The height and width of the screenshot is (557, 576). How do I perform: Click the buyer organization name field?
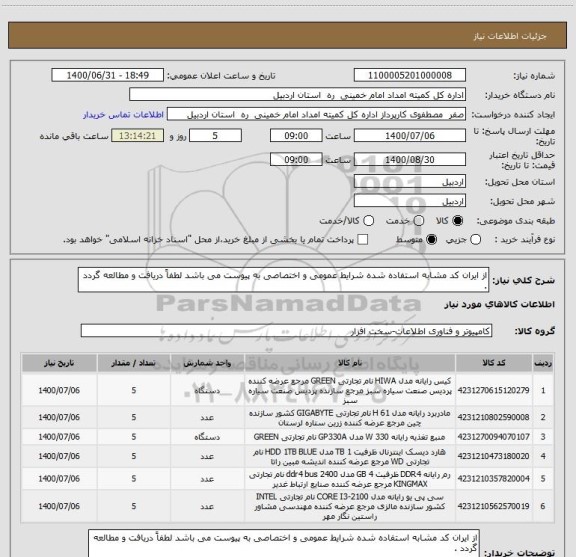pyautogui.click(x=298, y=95)
